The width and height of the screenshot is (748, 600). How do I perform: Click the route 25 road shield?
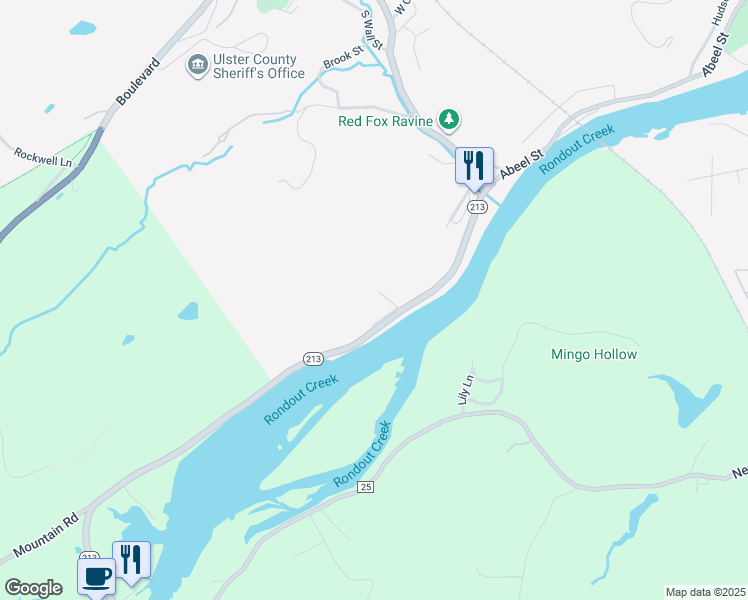pos(365,487)
